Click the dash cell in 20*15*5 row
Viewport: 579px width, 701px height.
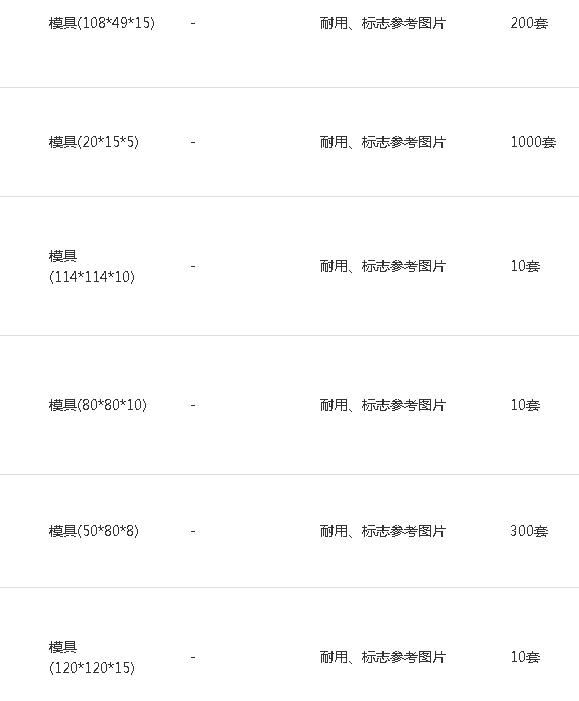pos(193,143)
